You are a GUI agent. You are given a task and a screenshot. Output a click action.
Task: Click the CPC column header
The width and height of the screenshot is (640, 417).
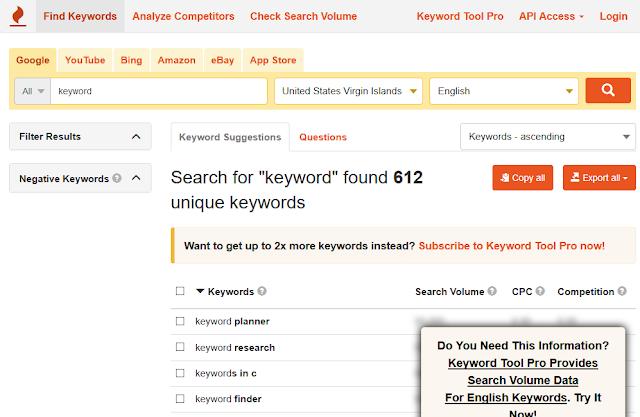click(x=522, y=292)
